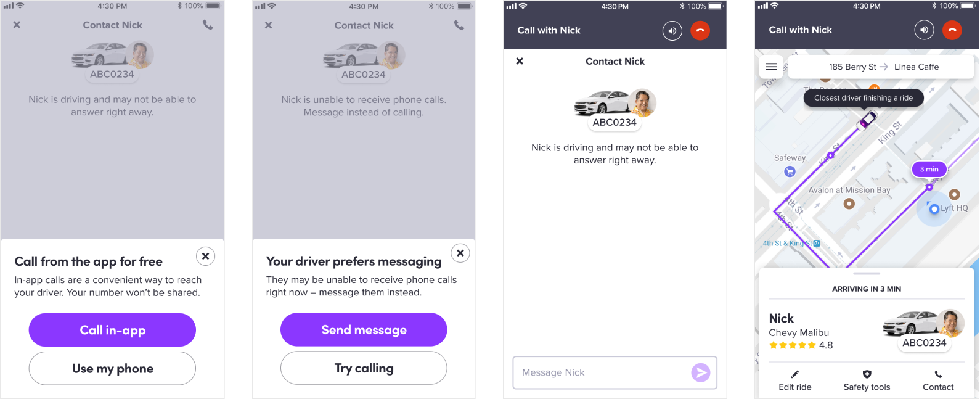Dismiss the Call from the app sheet
Image resolution: width=980 pixels, height=399 pixels.
[205, 256]
